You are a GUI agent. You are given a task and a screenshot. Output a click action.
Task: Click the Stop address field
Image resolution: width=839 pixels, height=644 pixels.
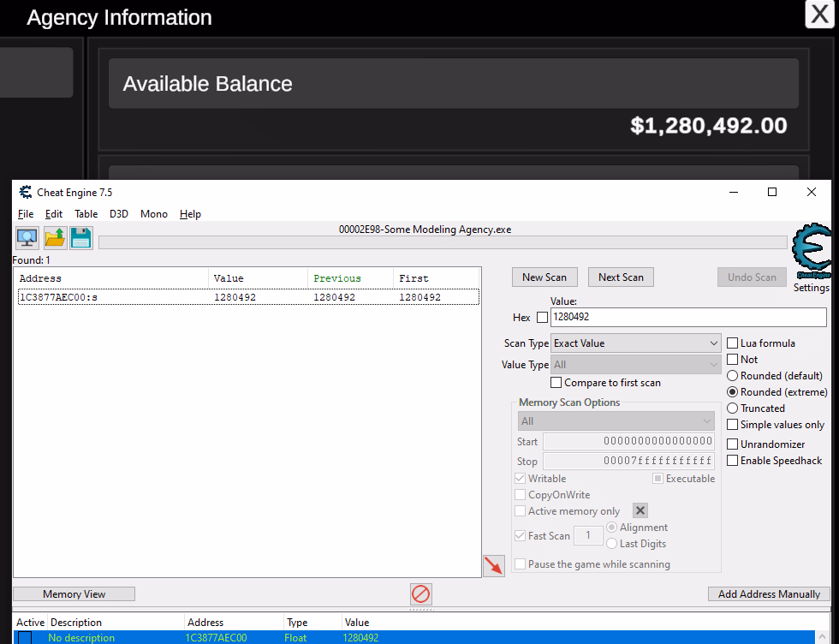point(628,461)
